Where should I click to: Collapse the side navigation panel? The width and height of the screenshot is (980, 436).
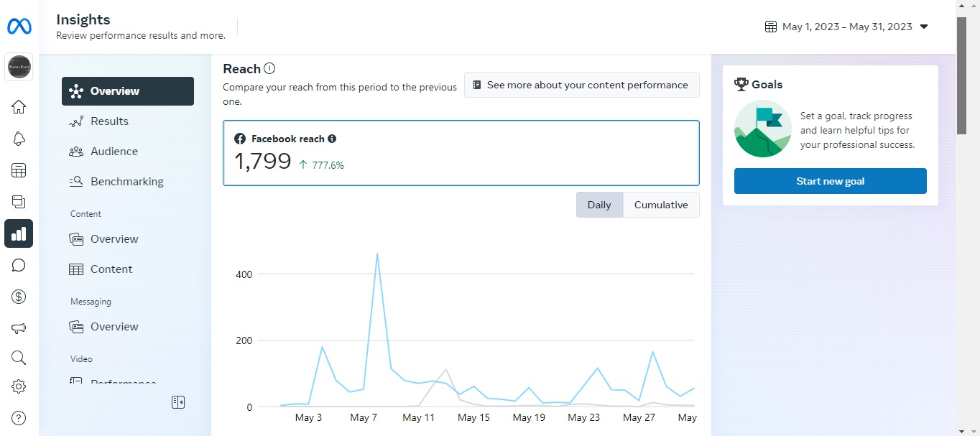tap(178, 402)
